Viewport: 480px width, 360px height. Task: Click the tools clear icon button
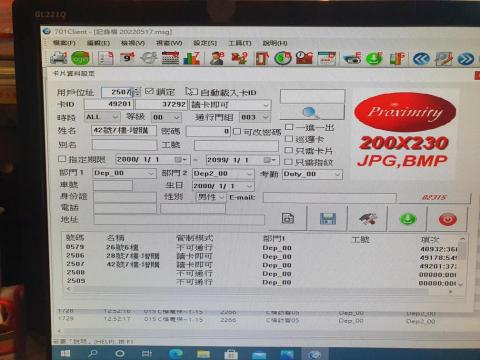coord(368,219)
